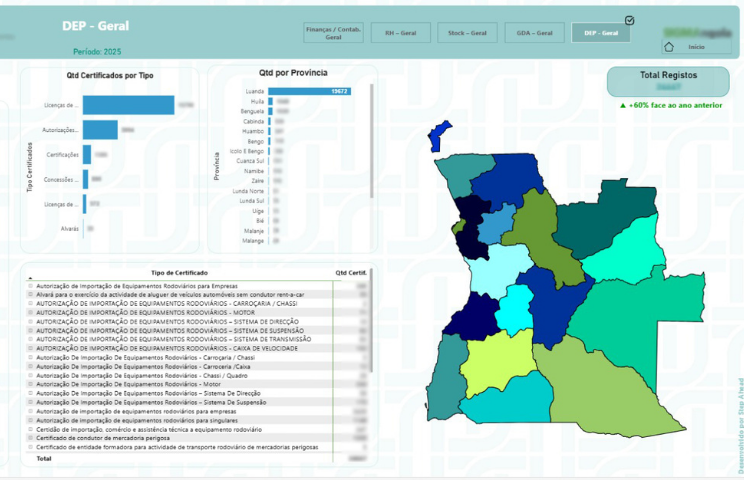Expand 'Certidão de importação, comércio' row
The height and width of the screenshot is (480, 744).
point(30,429)
